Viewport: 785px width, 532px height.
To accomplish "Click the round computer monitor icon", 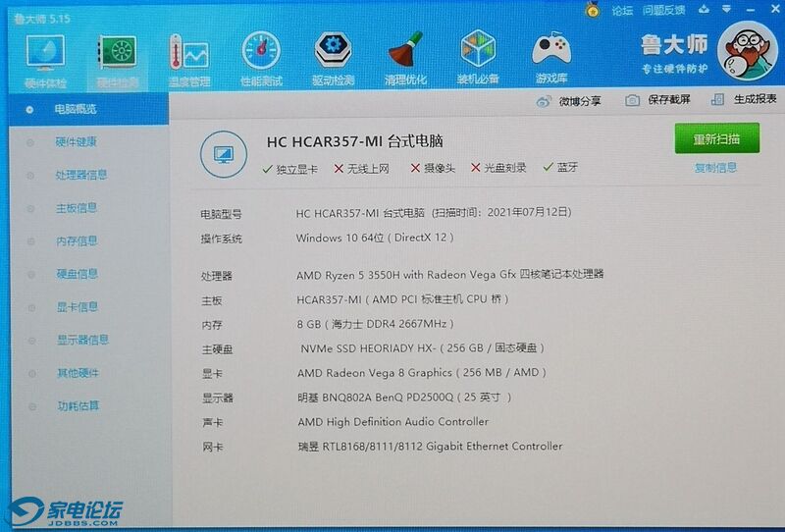I will point(224,154).
